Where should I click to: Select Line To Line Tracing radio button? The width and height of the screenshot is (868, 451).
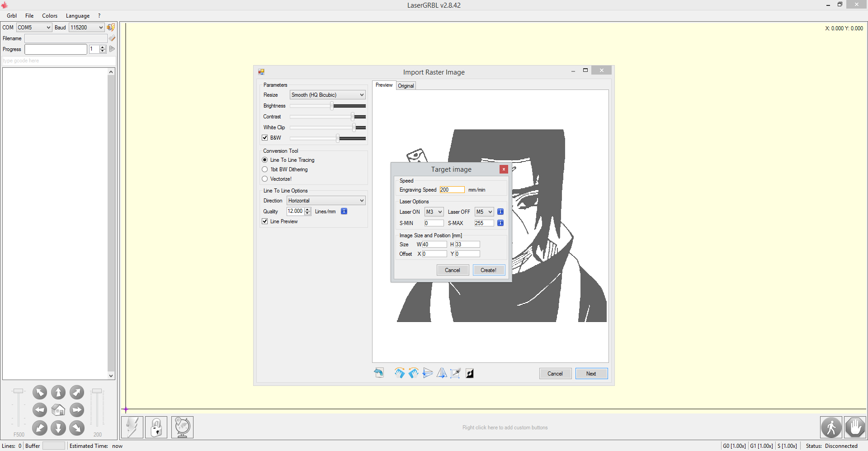click(x=265, y=160)
